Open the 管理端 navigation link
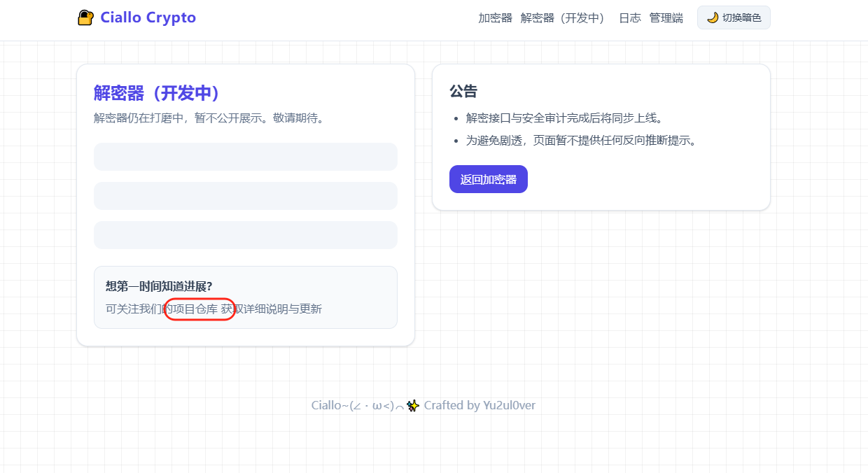868x473 pixels. 666,18
